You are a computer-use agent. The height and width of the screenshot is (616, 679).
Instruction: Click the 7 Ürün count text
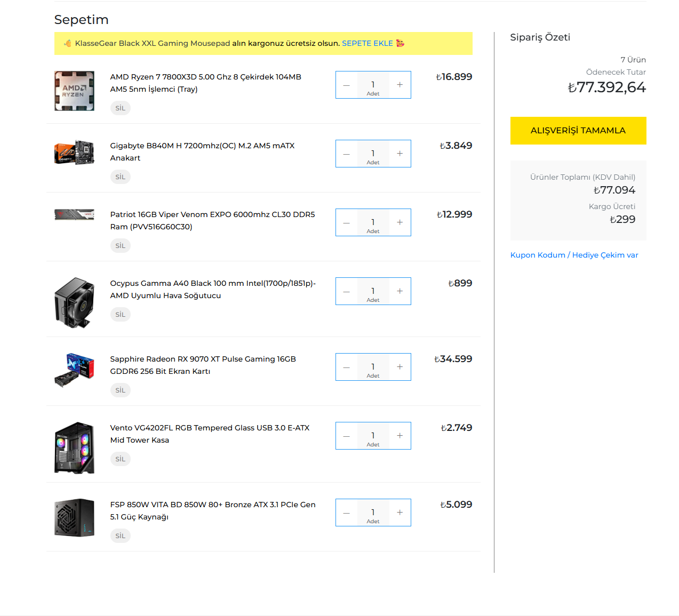[x=633, y=60]
